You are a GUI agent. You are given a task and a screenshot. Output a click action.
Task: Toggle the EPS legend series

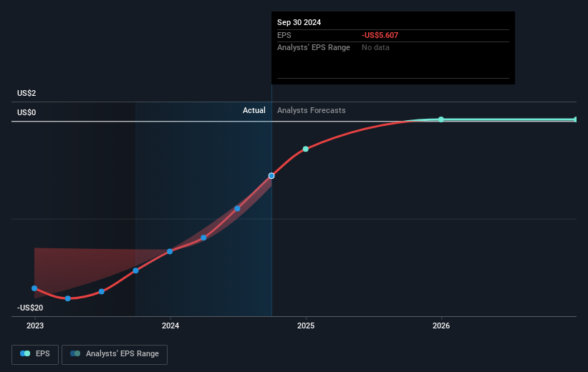35,354
